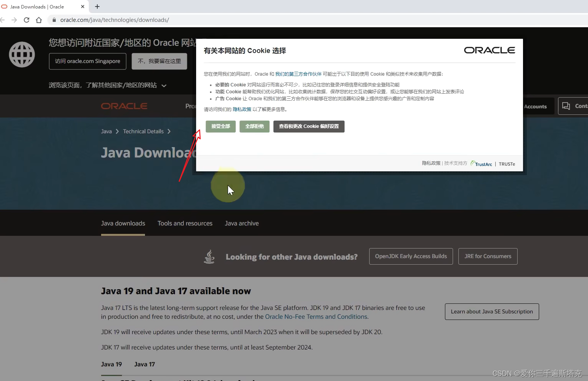Open the Accounts menu in header
The width and height of the screenshot is (588, 381).
pos(535,106)
